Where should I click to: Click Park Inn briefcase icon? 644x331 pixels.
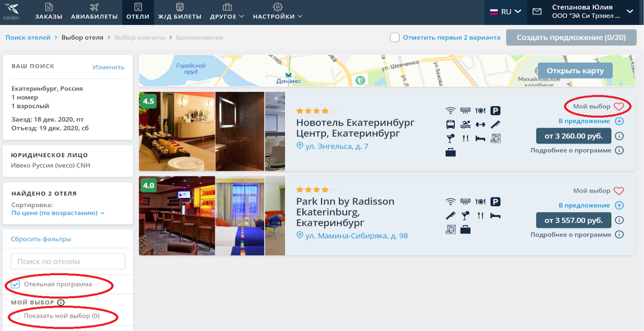(466, 230)
